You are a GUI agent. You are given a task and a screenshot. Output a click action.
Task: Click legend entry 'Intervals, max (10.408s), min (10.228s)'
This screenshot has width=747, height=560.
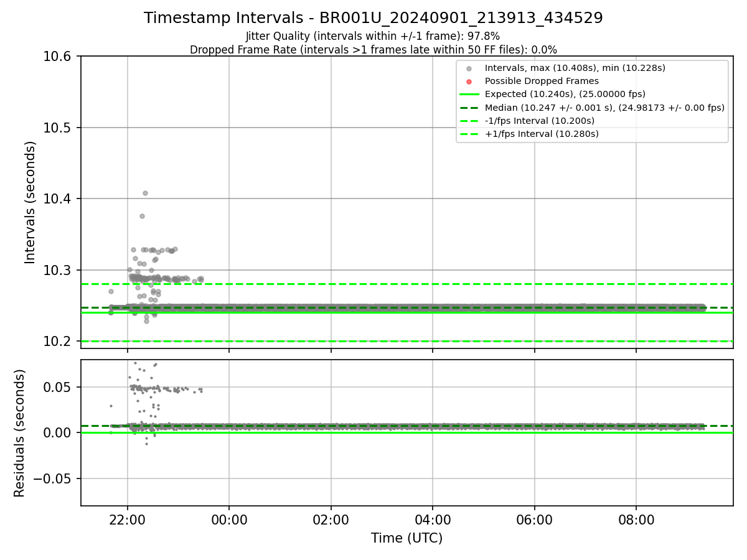[x=575, y=68]
